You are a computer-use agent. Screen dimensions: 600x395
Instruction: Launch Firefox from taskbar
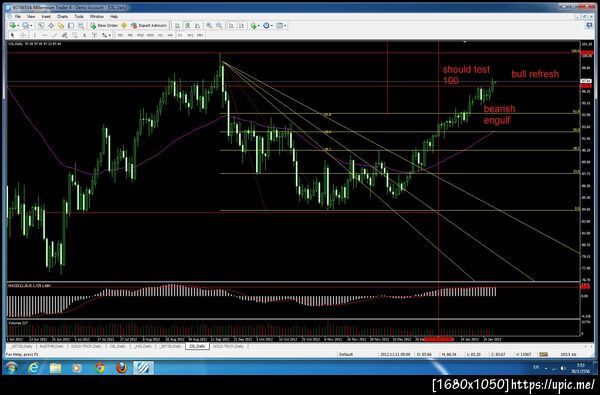[122, 368]
